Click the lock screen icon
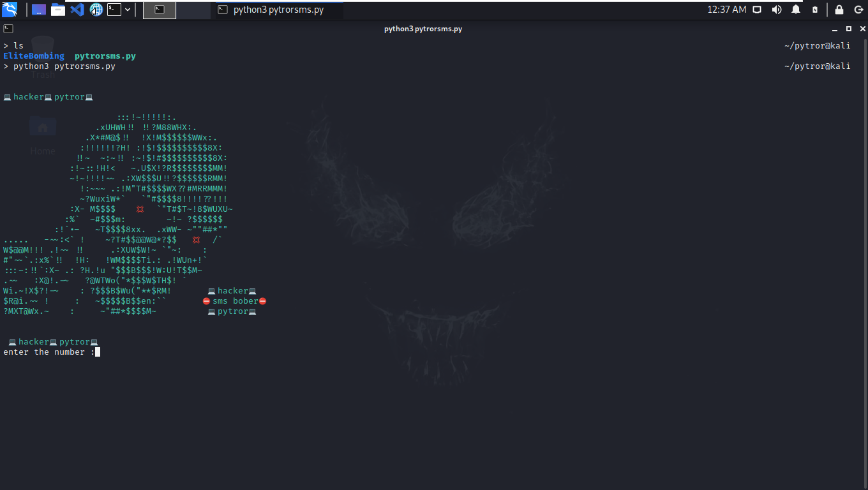 tap(839, 10)
